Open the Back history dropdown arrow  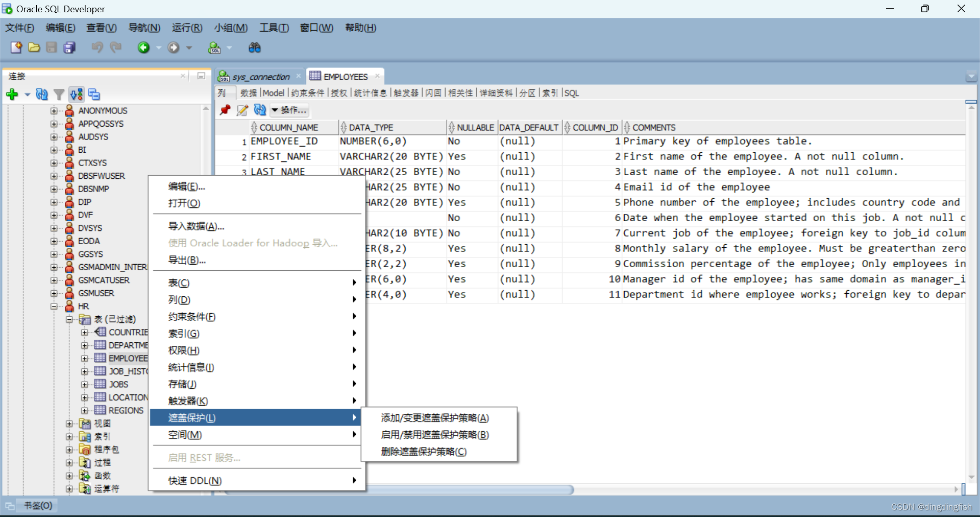tap(159, 48)
